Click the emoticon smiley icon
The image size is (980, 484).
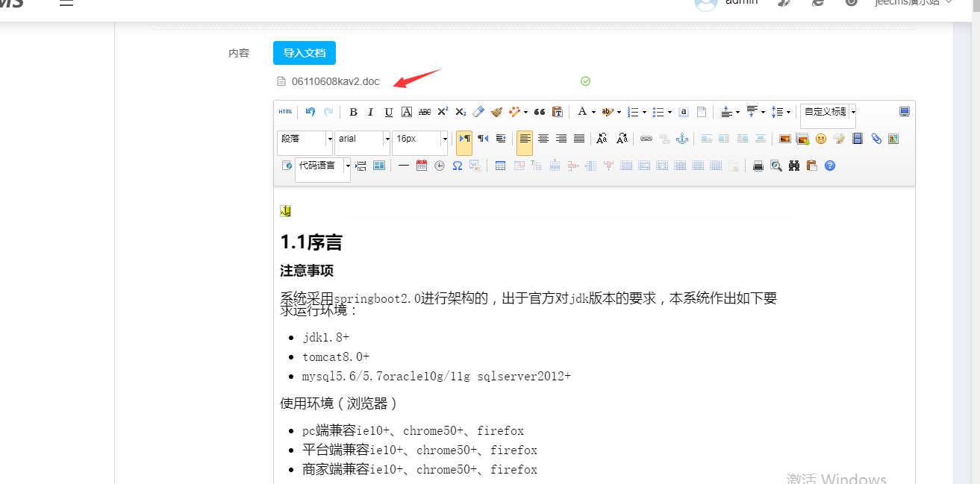pyautogui.click(x=821, y=139)
